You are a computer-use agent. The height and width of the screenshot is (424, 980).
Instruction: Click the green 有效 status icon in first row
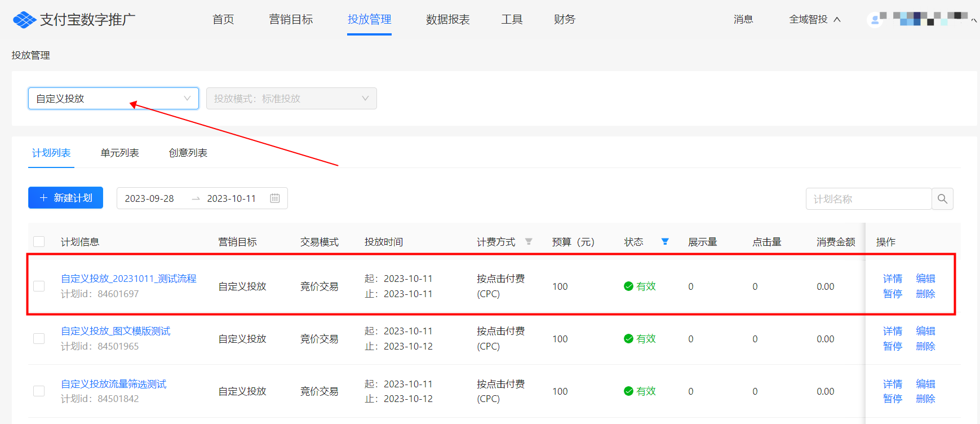click(x=628, y=286)
